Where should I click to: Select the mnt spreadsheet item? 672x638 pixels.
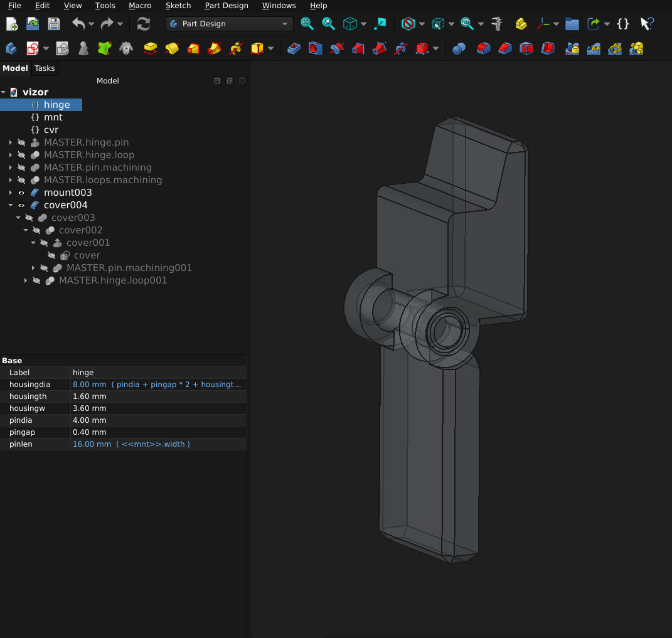(53, 117)
